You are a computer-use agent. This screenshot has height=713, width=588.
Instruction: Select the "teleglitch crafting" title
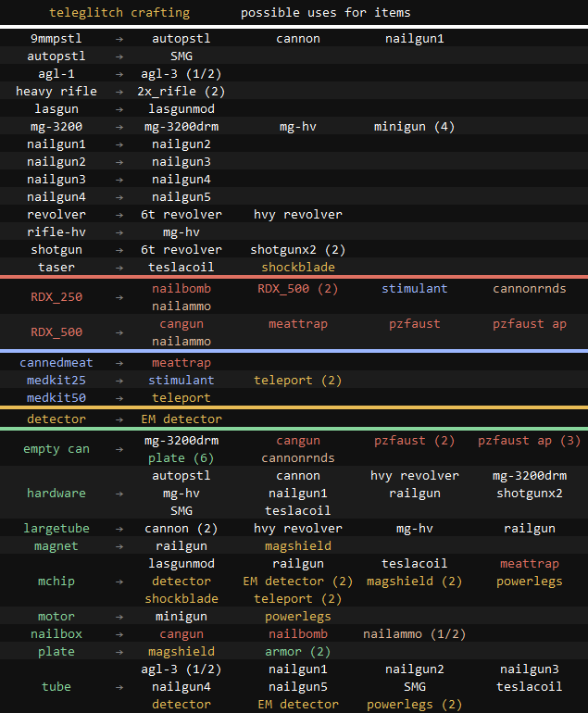(119, 13)
